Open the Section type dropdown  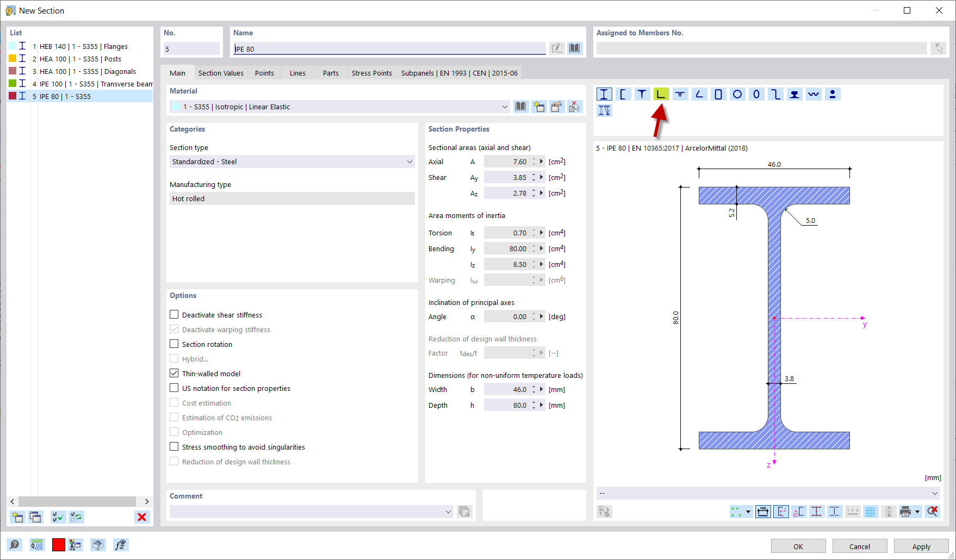tap(409, 161)
